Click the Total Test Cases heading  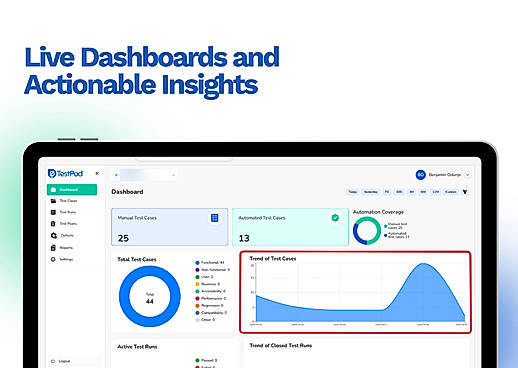pyautogui.click(x=137, y=259)
